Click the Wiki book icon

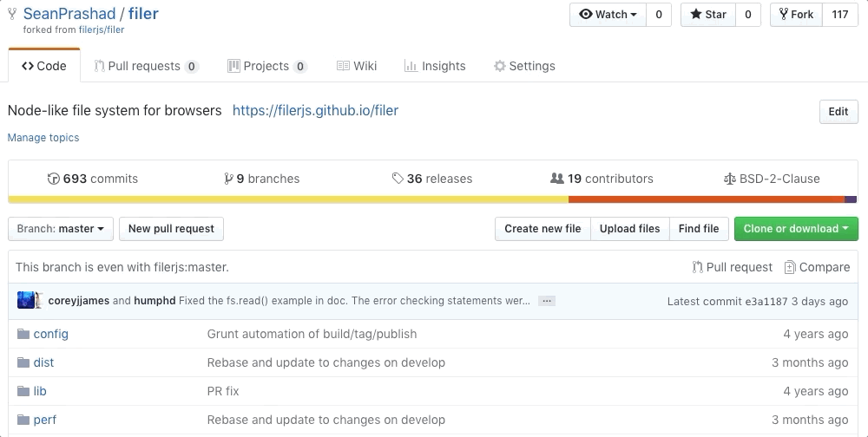[343, 67]
